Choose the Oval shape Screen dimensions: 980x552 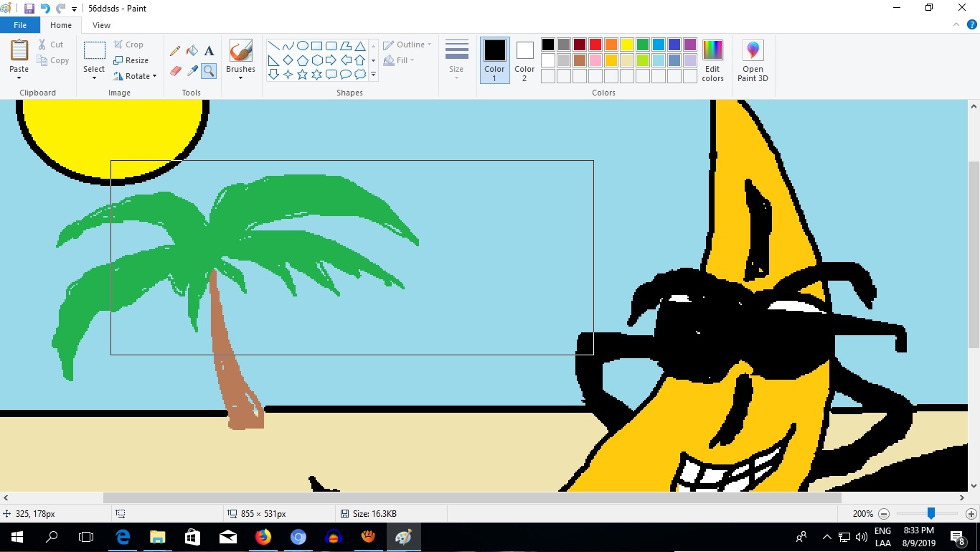(303, 46)
